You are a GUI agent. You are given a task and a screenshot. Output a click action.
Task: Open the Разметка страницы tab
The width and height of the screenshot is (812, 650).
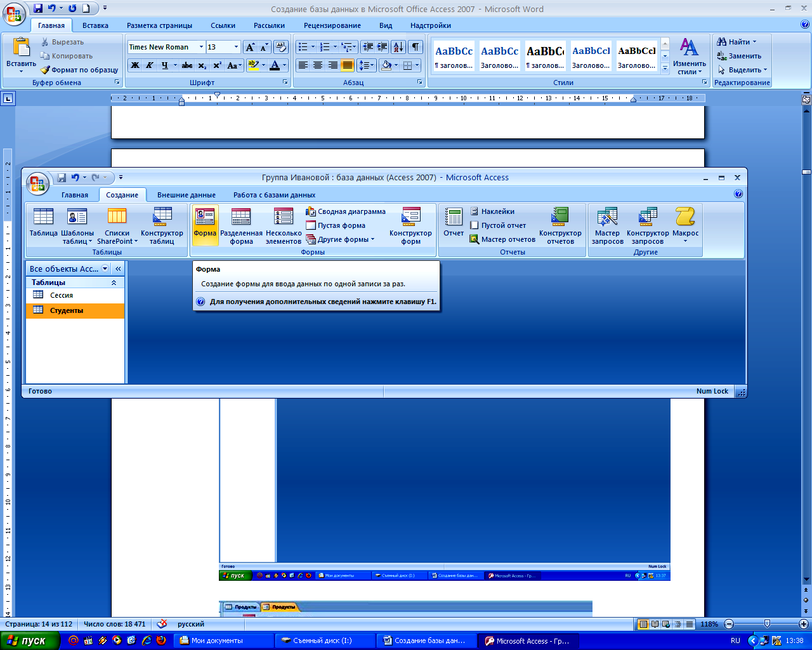click(x=159, y=25)
